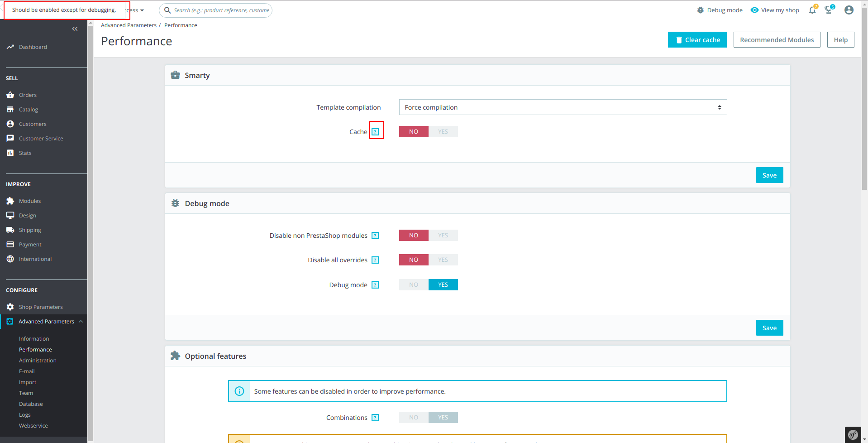Save the Smarty settings
This screenshot has width=868, height=443.
coord(769,175)
